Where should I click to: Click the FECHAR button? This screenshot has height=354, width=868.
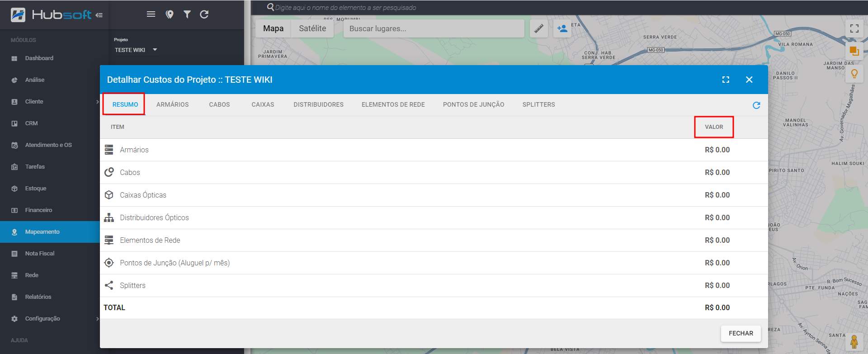tap(741, 333)
